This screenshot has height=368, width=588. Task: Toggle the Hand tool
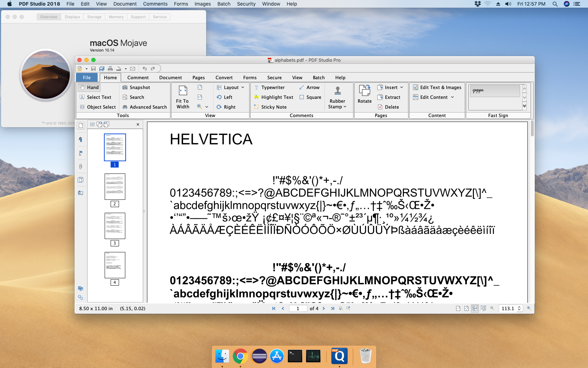pos(89,87)
